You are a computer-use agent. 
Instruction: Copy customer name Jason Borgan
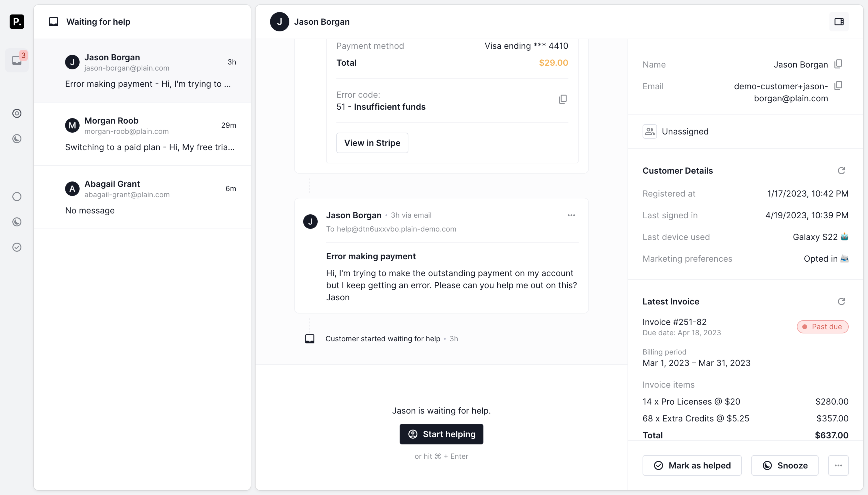point(838,64)
